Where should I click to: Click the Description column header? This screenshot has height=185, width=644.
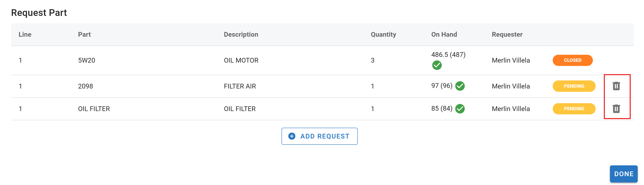point(241,35)
